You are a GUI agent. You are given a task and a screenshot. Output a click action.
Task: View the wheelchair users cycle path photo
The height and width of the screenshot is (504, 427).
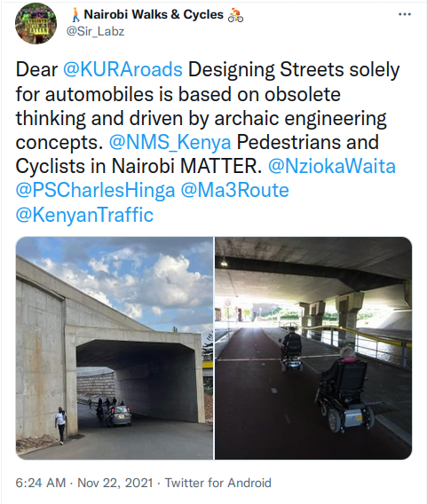click(x=313, y=348)
